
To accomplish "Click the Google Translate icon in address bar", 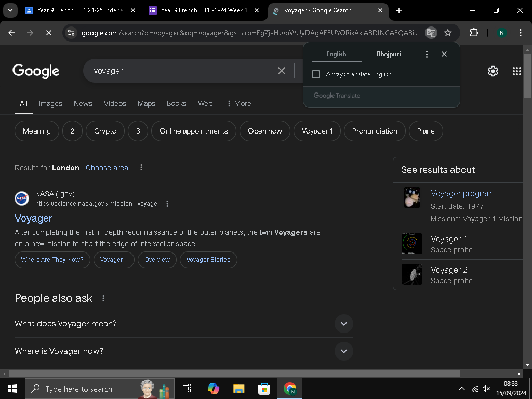I will [x=431, y=33].
